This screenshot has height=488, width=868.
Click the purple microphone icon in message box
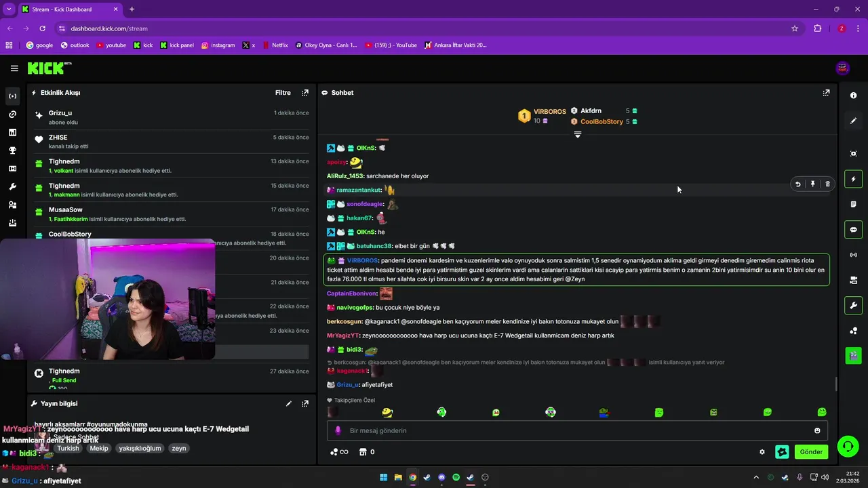[338, 430]
